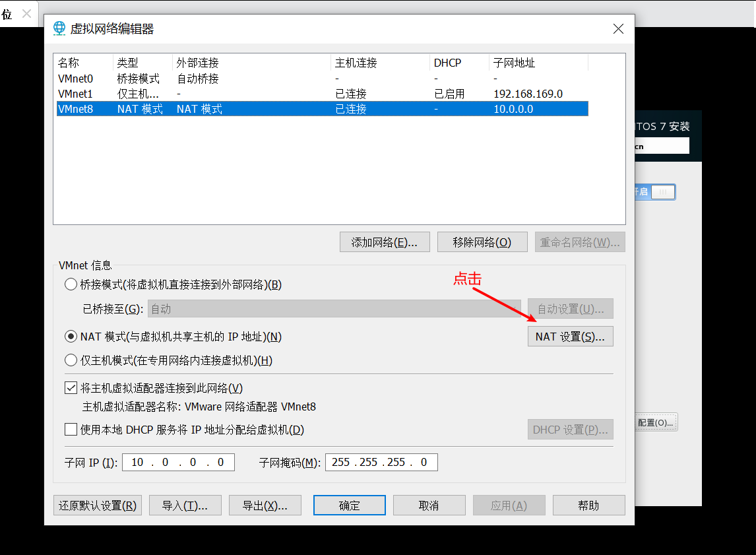The height and width of the screenshot is (555, 756).
Task: Close the 虚拟网络编辑器 dialog
Action: click(x=618, y=29)
